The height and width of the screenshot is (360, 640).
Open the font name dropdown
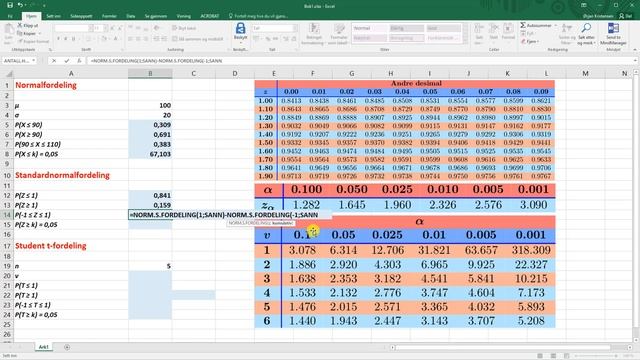[91, 28]
